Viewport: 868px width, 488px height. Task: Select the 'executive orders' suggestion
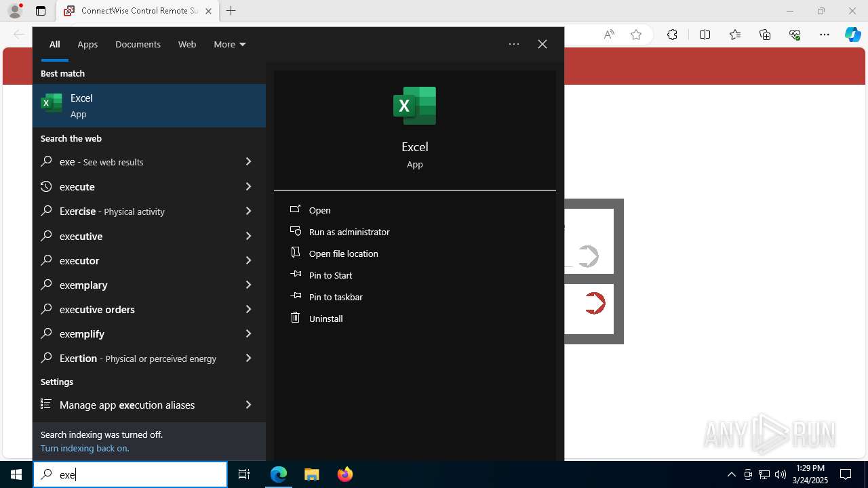tap(137, 309)
